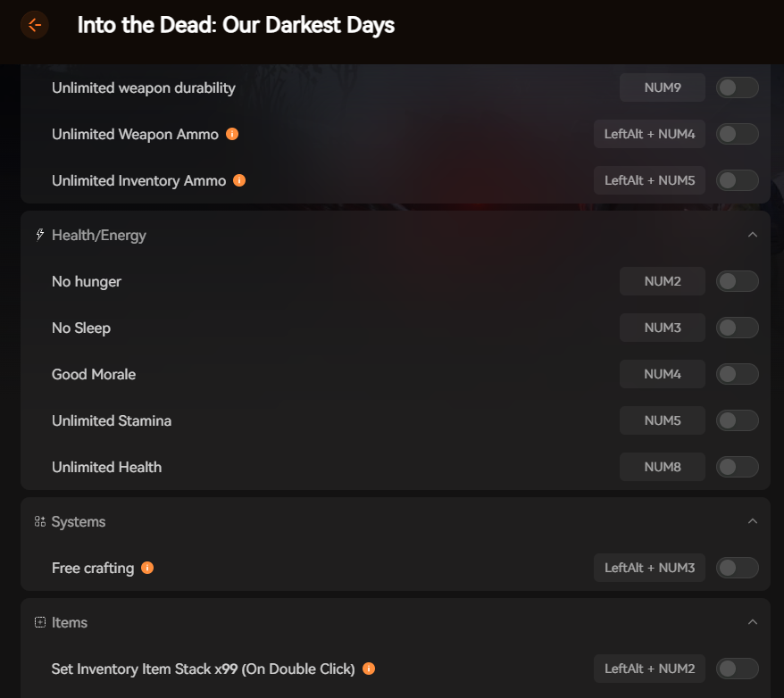This screenshot has height=698, width=784.
Task: Open the info icon beside Set Inventory Item Stack x99
Action: (x=368, y=669)
